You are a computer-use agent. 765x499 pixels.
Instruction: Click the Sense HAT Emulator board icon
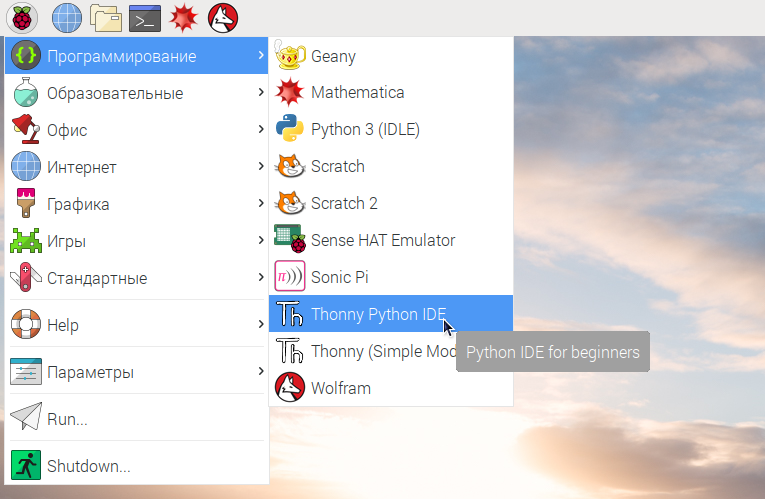click(x=290, y=239)
